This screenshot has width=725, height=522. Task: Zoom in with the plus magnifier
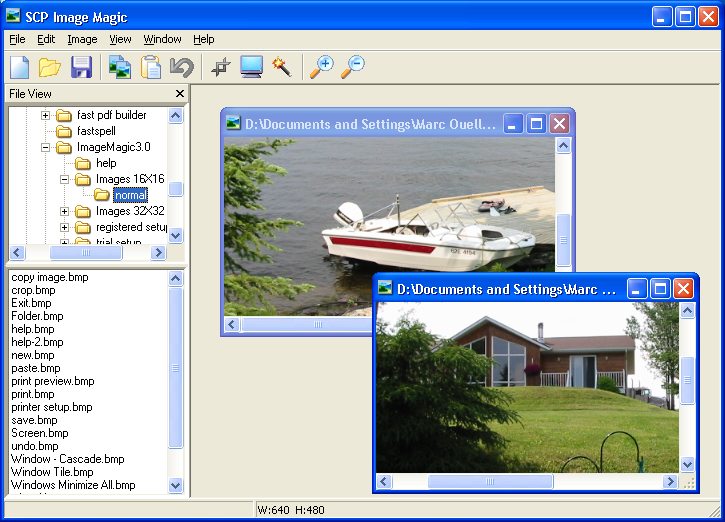point(321,67)
